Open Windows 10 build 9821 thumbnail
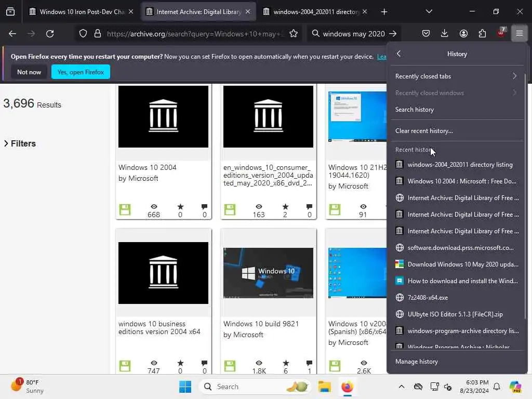Screen dimensions: 532x399 [x=268, y=273]
